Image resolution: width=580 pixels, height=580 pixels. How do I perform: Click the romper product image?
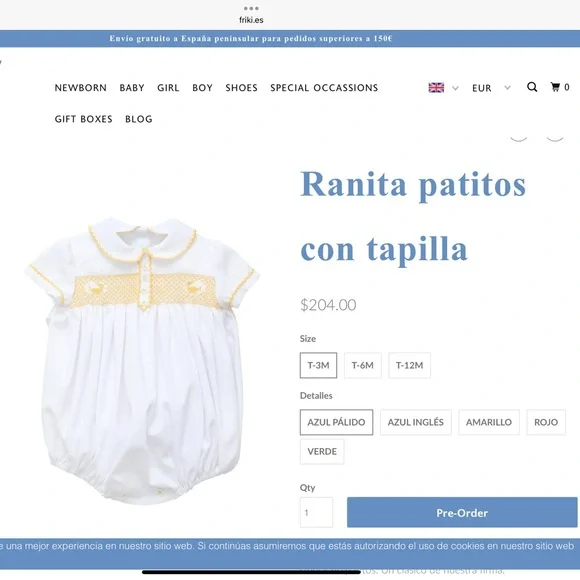pos(142,361)
